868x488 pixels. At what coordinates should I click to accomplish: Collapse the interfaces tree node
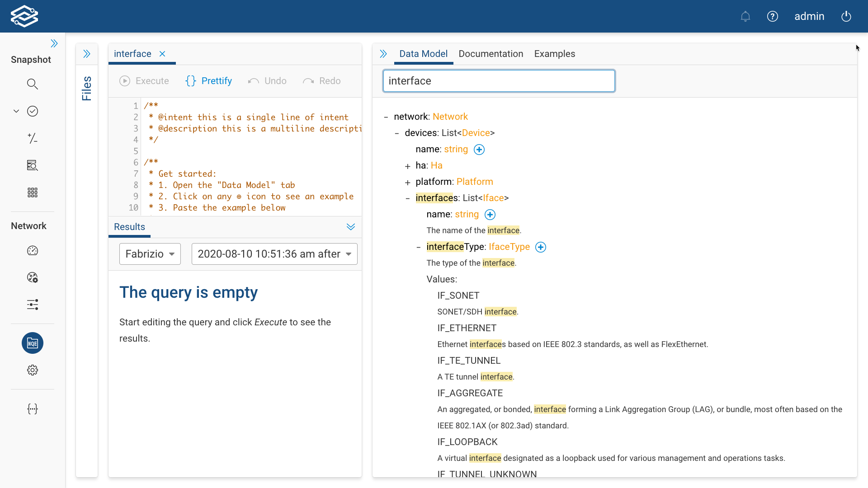tap(408, 198)
